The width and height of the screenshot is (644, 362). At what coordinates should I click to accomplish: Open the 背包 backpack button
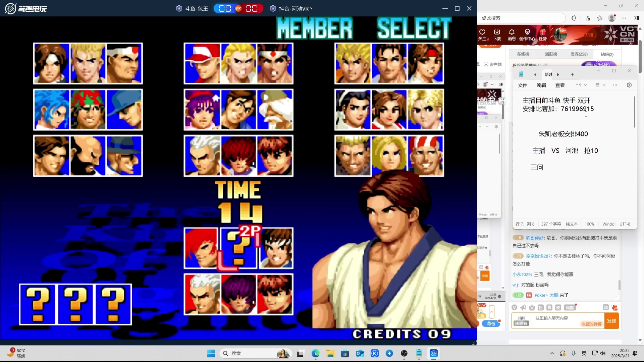[491, 324]
